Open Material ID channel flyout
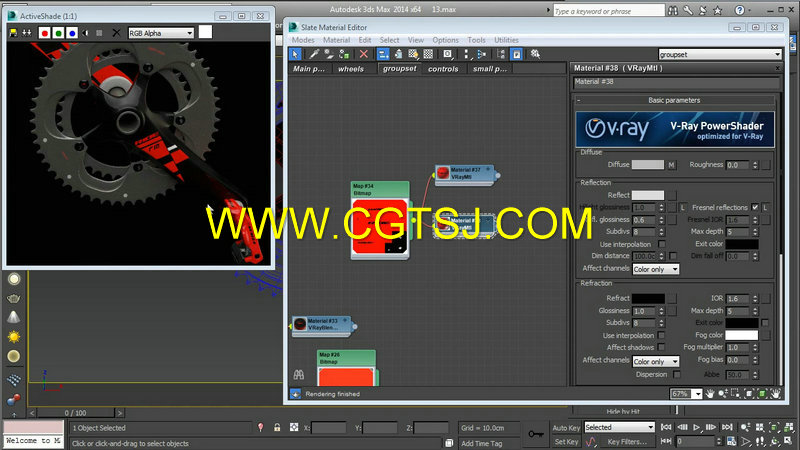Viewport: 800px width, 450px height. coord(447,54)
